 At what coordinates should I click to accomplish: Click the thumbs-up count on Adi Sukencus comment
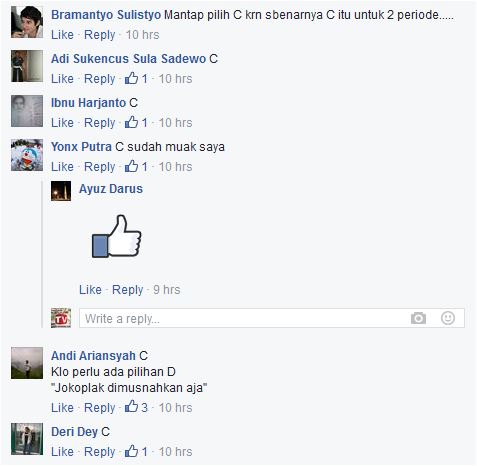[136, 79]
